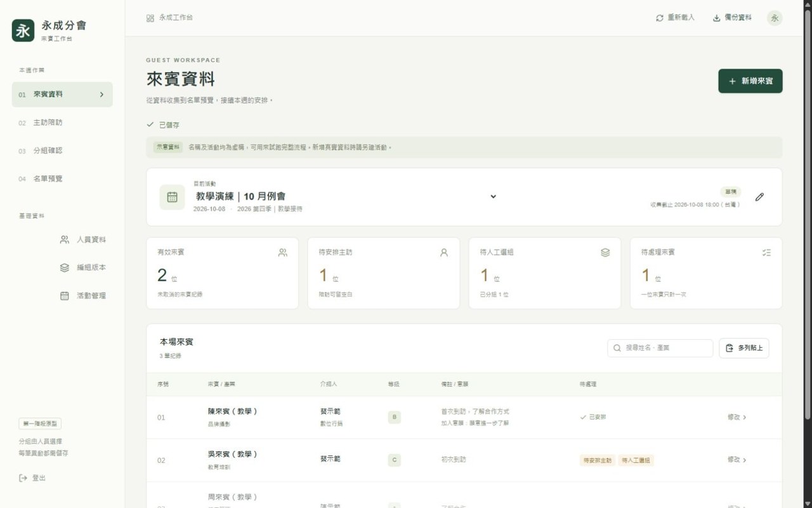Image resolution: width=812 pixels, height=508 pixels.
Task: Click the person icon on the 待安排主訪 card
Action: (x=444, y=253)
